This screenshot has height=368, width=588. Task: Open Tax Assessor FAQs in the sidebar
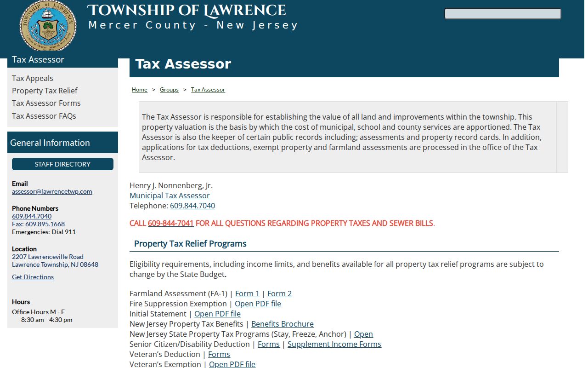point(44,116)
